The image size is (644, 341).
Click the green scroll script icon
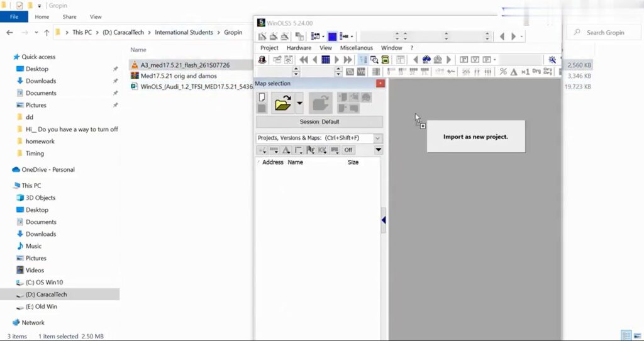pyautogui.click(x=386, y=60)
